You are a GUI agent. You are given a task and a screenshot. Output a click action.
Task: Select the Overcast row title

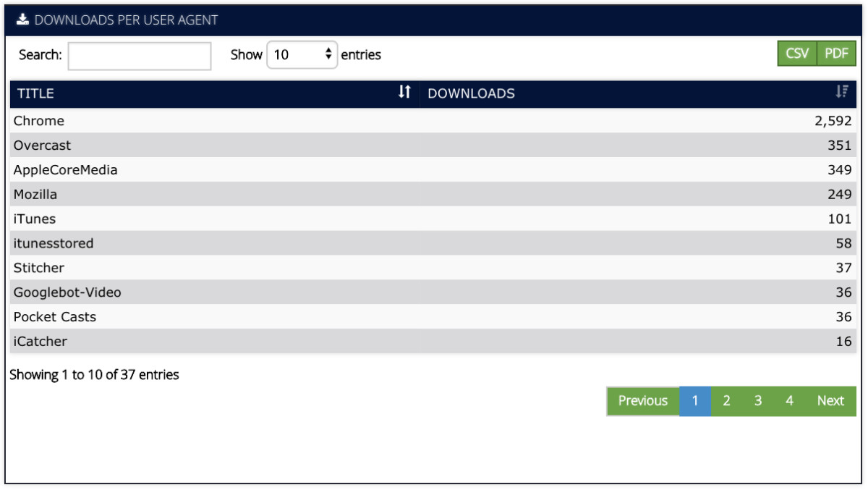43,145
